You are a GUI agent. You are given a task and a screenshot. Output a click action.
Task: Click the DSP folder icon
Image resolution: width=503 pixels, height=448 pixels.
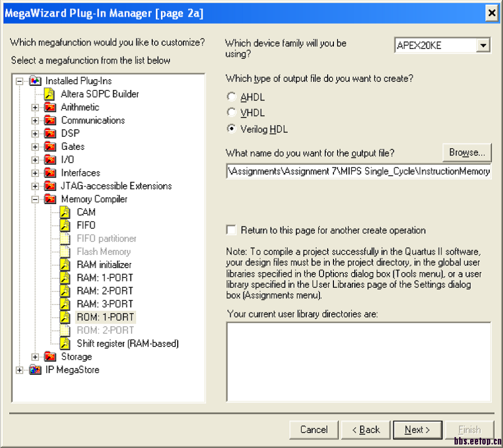[50, 133]
